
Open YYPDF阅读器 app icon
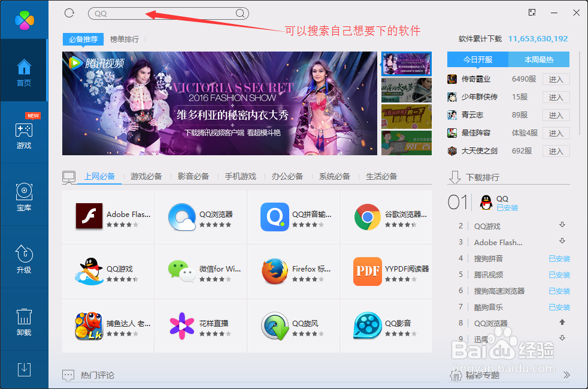click(368, 272)
